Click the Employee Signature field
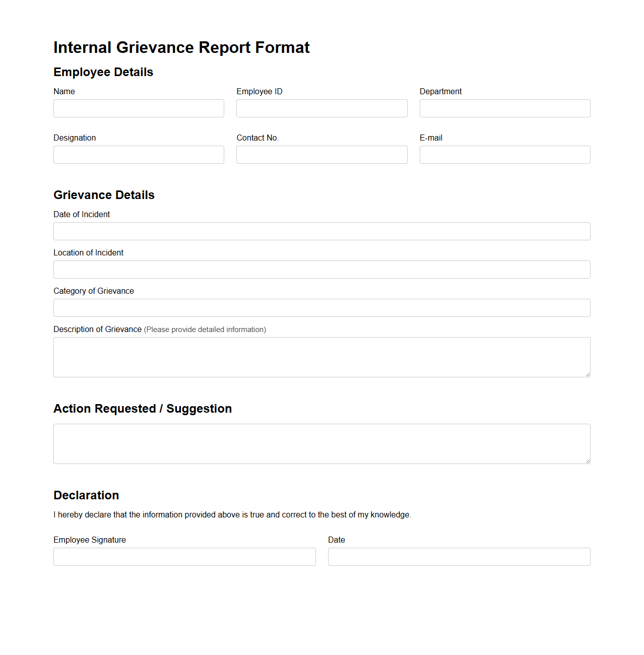 [184, 557]
